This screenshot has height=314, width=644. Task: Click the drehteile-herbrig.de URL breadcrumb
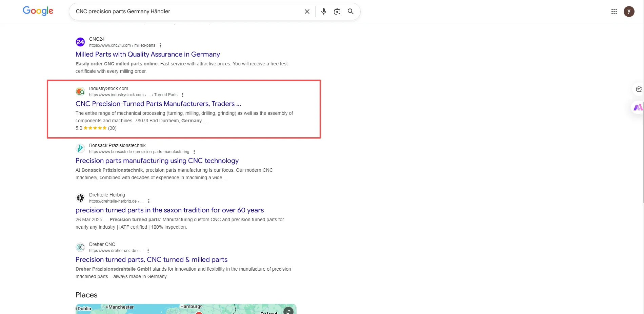pyautogui.click(x=116, y=201)
